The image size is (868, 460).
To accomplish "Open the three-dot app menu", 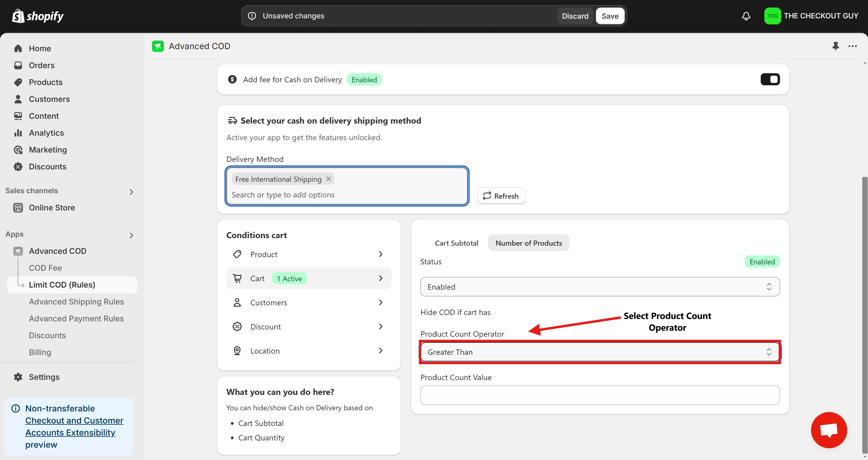I will click(x=853, y=46).
